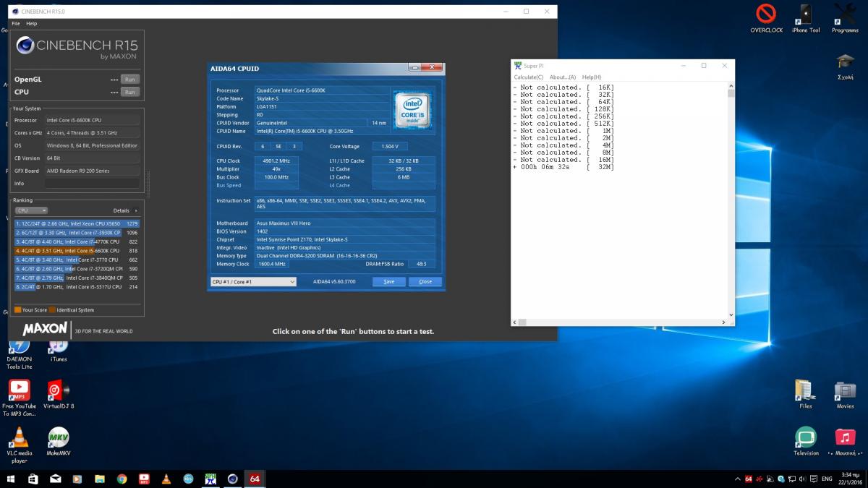
Task: Run the CPU benchmark
Action: point(129,92)
